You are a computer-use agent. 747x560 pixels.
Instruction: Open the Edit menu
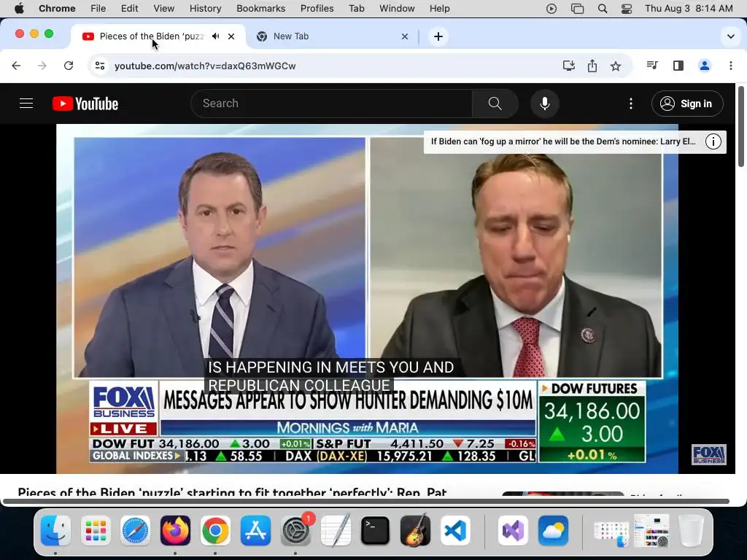pyautogui.click(x=129, y=9)
